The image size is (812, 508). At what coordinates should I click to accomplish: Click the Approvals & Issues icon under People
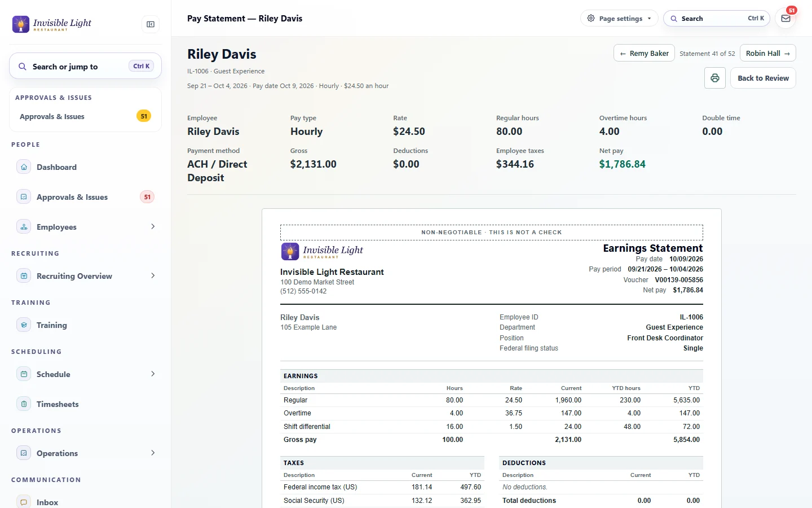(24, 197)
